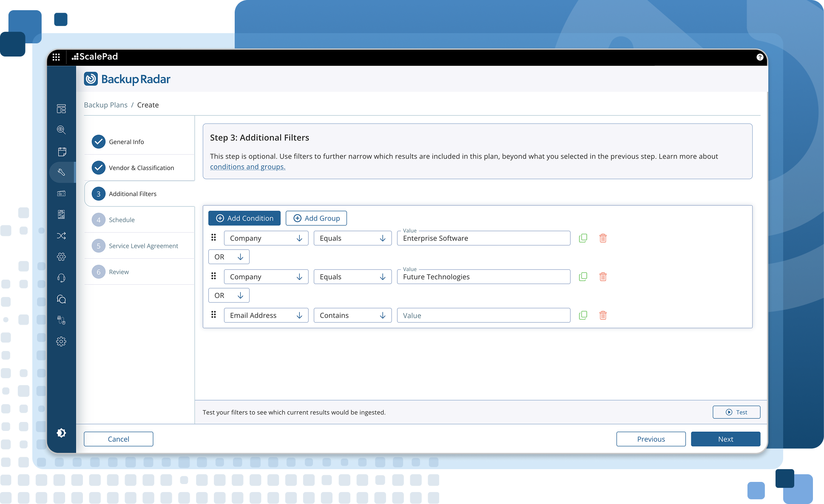Delete the Future Technologies condition
The height and width of the screenshot is (504, 824).
click(602, 277)
